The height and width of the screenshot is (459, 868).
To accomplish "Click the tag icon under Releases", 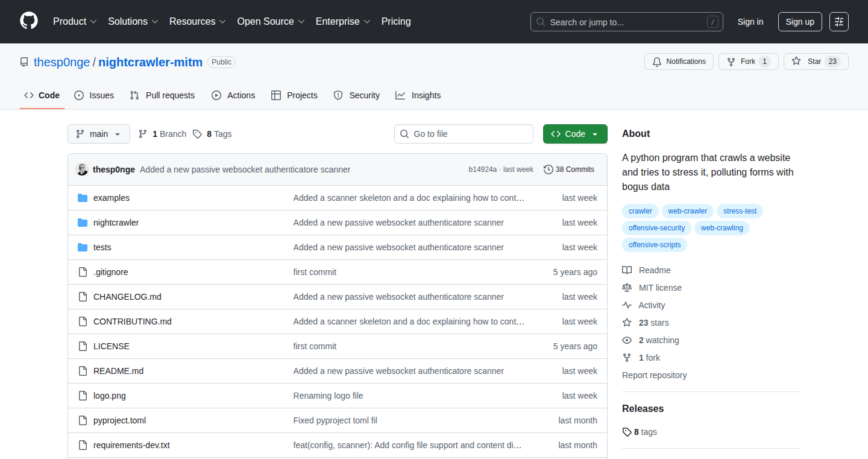I will 627,432.
